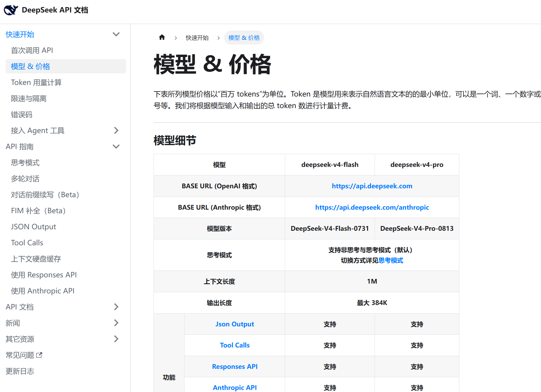Click the API 指南 category label
The height and width of the screenshot is (392, 541).
coord(20,146)
